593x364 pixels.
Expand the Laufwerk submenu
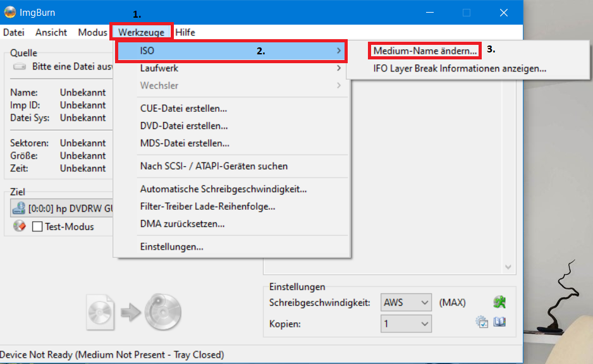click(x=231, y=68)
